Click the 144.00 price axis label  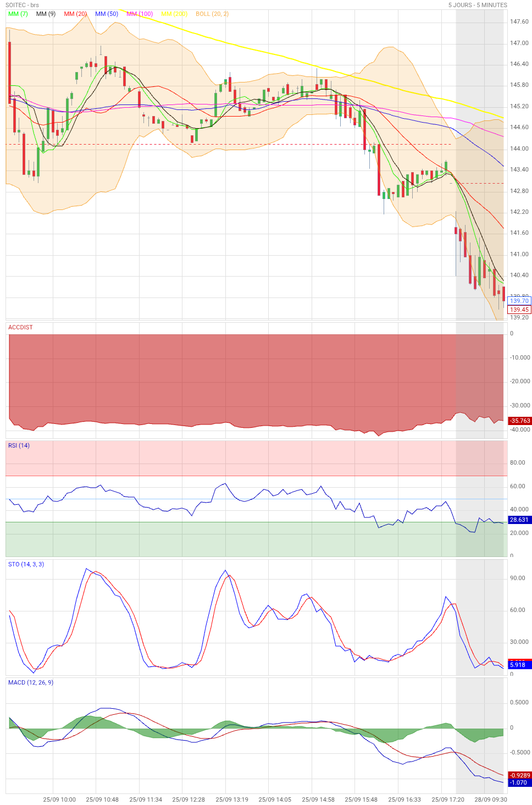coord(519,148)
